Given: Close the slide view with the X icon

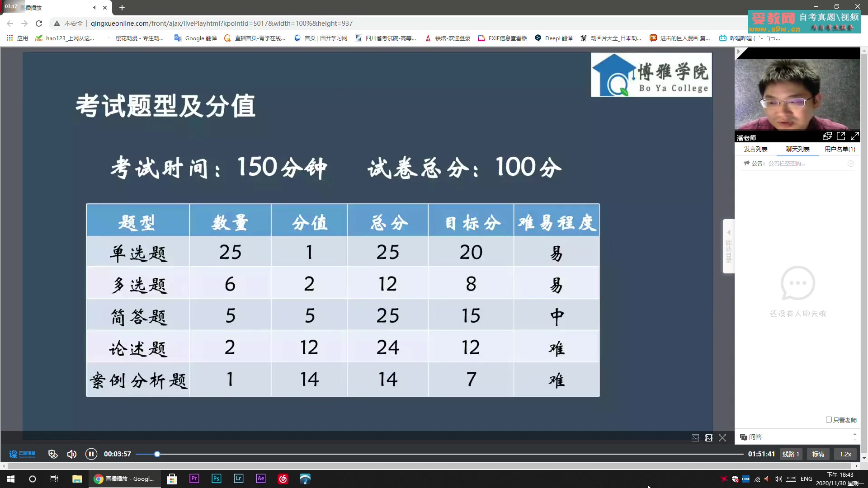Looking at the screenshot, I should click(x=722, y=438).
